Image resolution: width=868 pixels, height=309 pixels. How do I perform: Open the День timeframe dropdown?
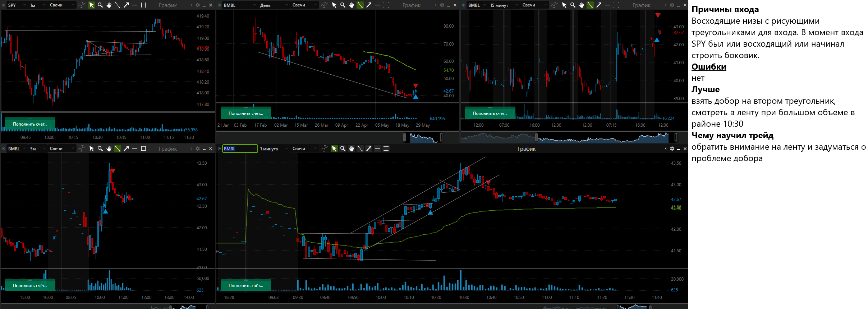pyautogui.click(x=274, y=5)
